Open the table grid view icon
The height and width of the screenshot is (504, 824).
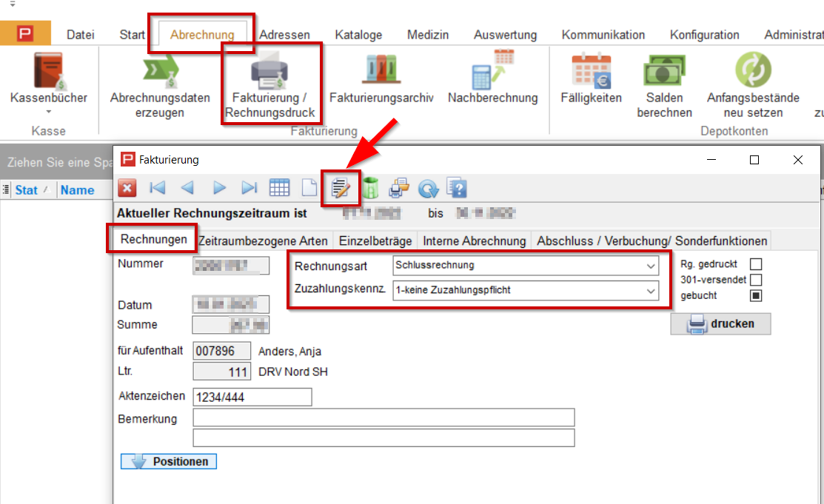tap(279, 189)
